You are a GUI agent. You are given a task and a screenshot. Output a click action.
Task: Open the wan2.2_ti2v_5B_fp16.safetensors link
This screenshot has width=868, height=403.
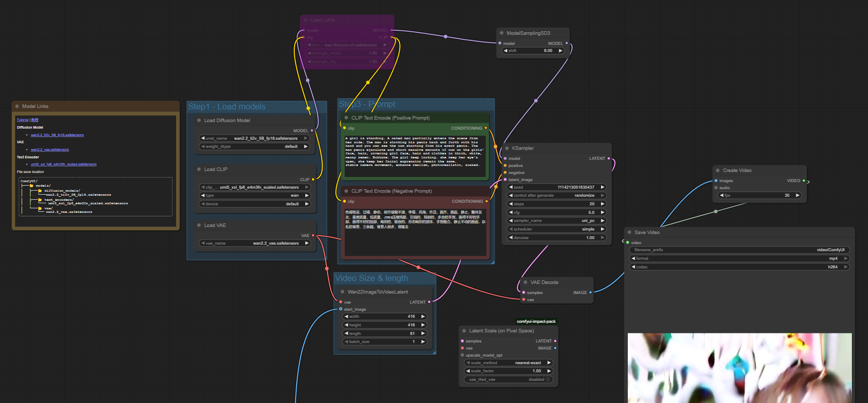pos(57,135)
